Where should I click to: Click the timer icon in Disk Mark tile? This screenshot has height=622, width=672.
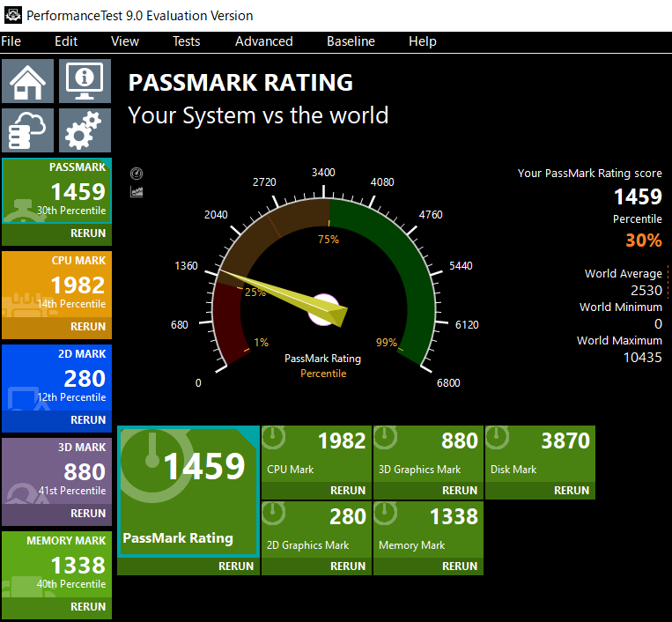click(x=498, y=436)
